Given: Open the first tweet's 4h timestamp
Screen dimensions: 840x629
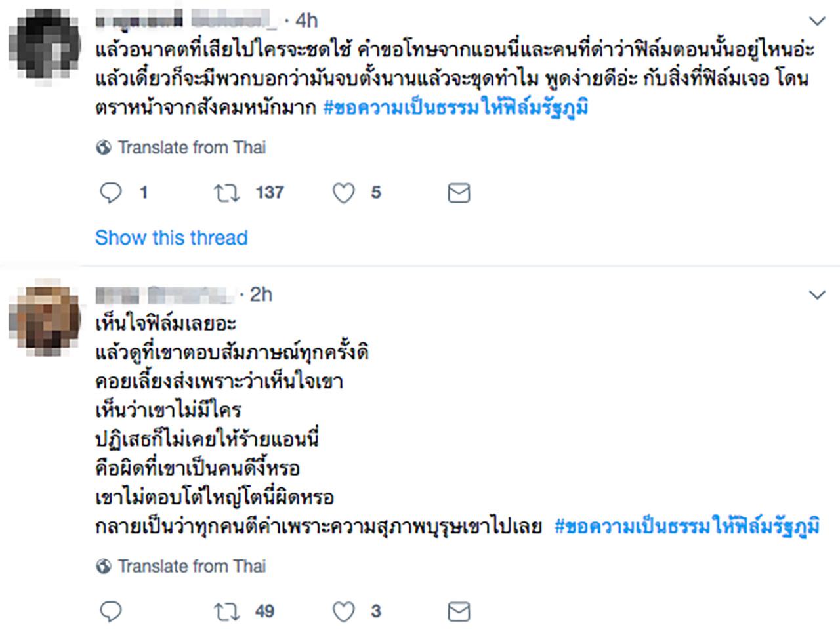Looking at the screenshot, I should pos(306,21).
